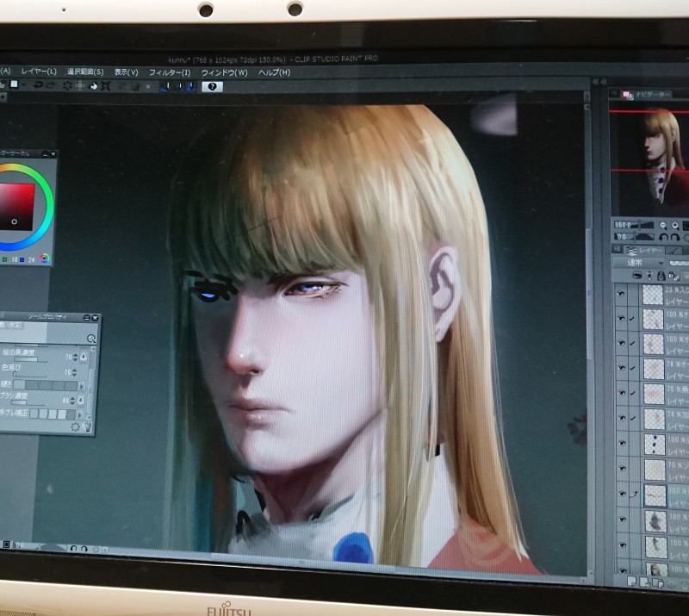Close the Color Circle palette
The width and height of the screenshot is (689, 616).
53,154
